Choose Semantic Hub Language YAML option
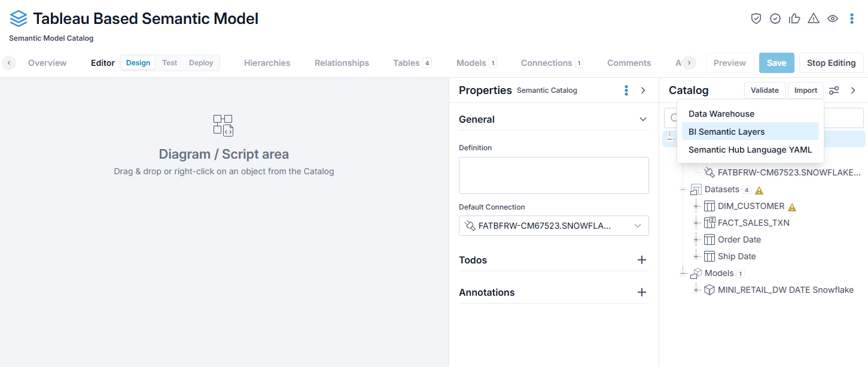The image size is (868, 367). click(750, 150)
